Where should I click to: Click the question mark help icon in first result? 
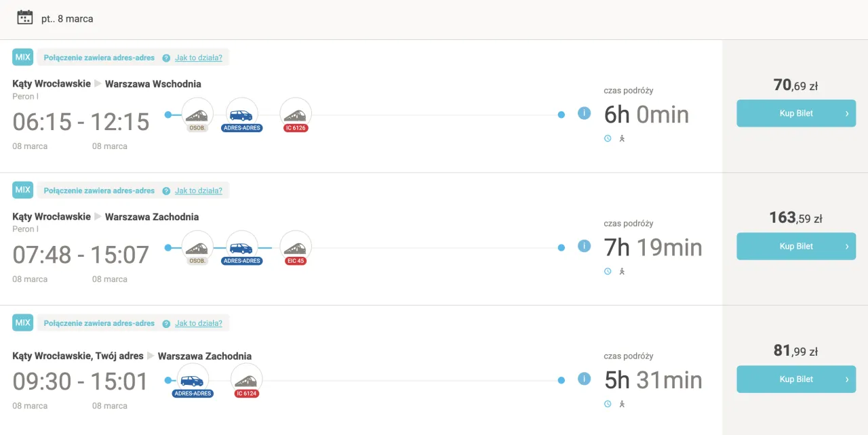point(166,58)
